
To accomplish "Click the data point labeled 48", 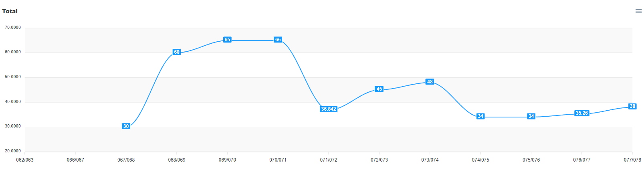I will (430, 82).
